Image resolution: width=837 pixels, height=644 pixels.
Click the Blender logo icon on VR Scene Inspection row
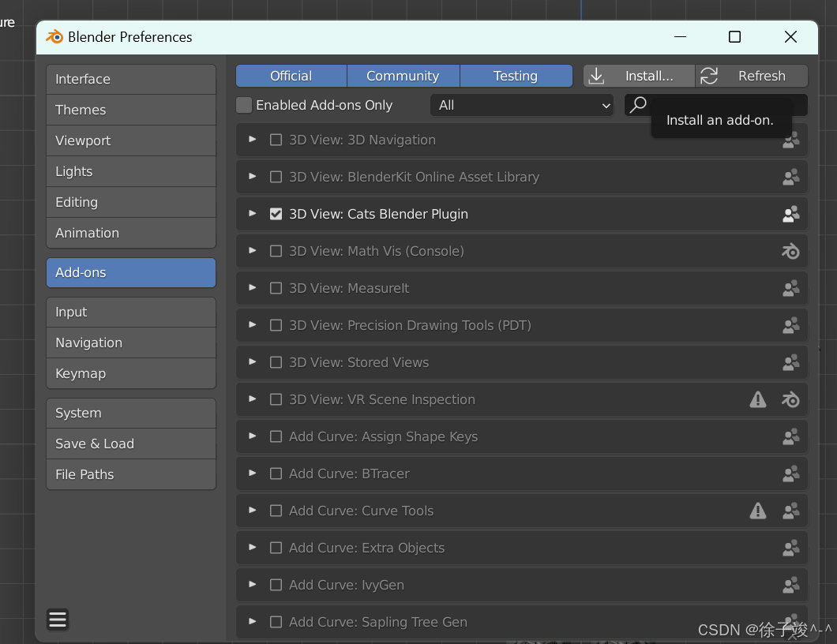[x=790, y=399]
